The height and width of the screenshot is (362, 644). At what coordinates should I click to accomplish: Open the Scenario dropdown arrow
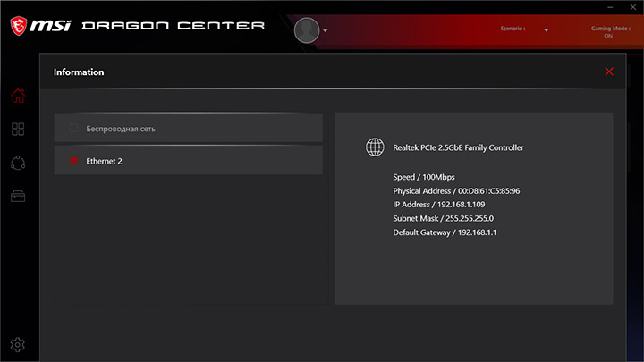click(547, 30)
